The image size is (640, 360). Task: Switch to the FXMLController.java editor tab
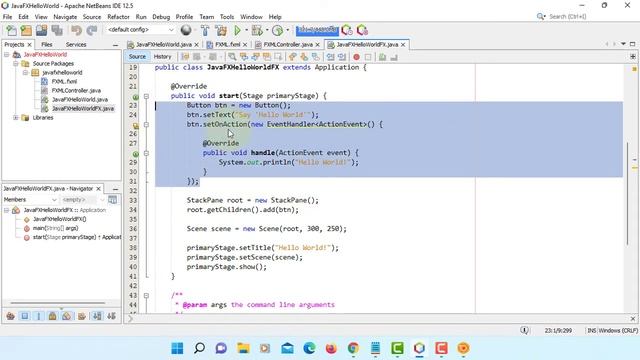tap(288, 44)
